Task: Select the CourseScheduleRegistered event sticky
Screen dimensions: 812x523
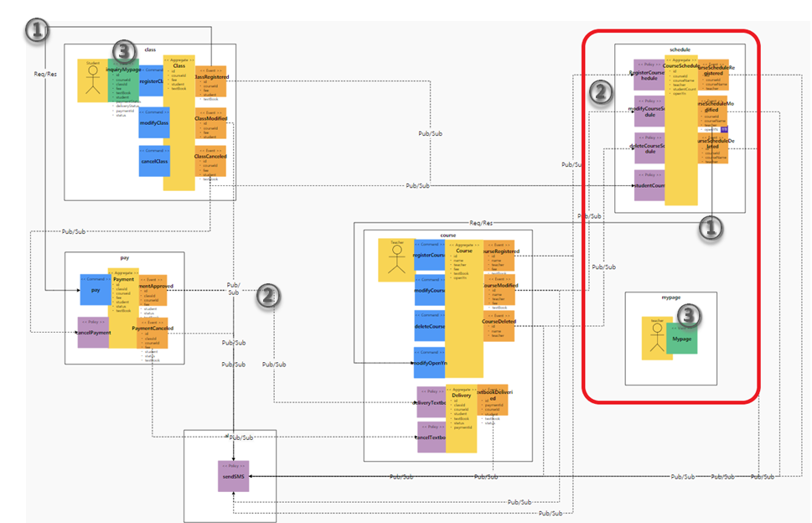Action: (713, 75)
